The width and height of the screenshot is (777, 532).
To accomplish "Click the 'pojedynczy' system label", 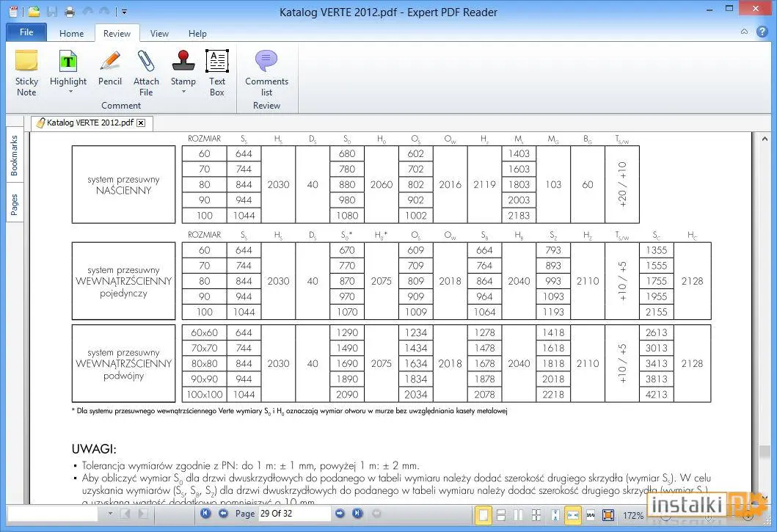I will tap(123, 293).
